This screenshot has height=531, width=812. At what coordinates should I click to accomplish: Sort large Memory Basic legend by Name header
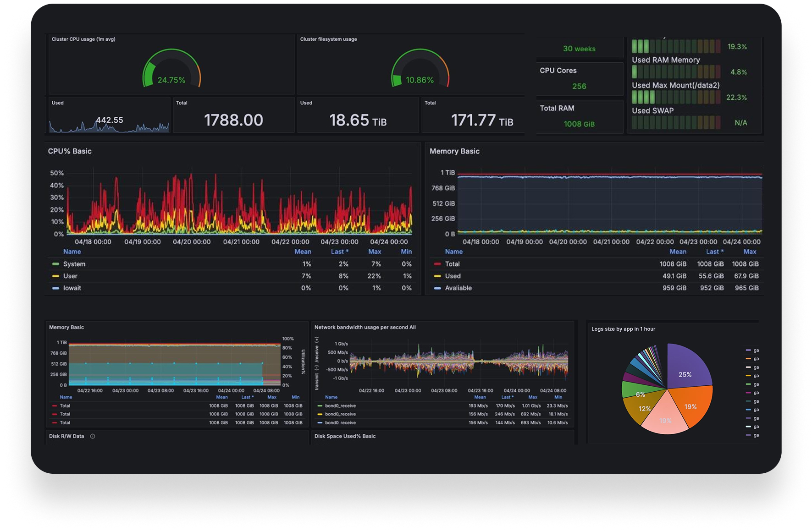pos(453,252)
